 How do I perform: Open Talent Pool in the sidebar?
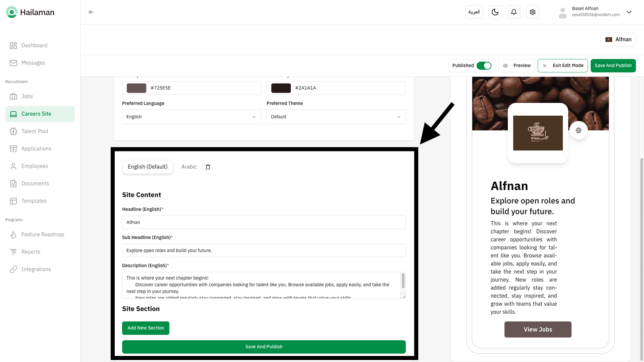pos(35,131)
